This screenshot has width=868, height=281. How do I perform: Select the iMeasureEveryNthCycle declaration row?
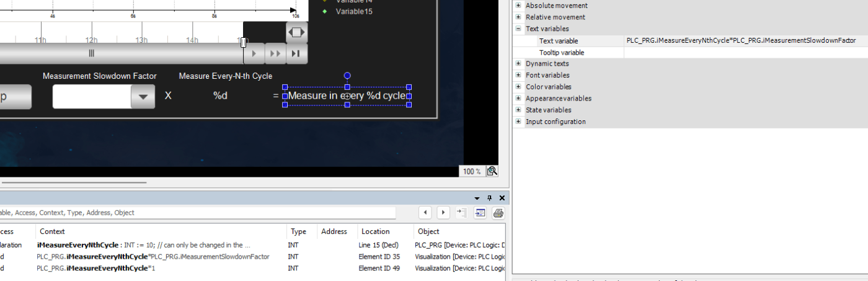(x=144, y=245)
